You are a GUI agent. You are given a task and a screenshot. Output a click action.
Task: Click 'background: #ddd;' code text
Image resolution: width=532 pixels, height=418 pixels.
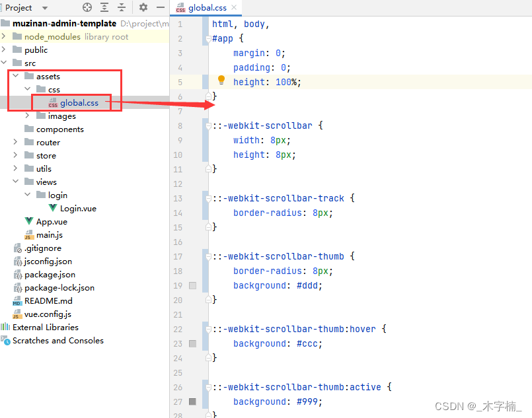coord(278,285)
